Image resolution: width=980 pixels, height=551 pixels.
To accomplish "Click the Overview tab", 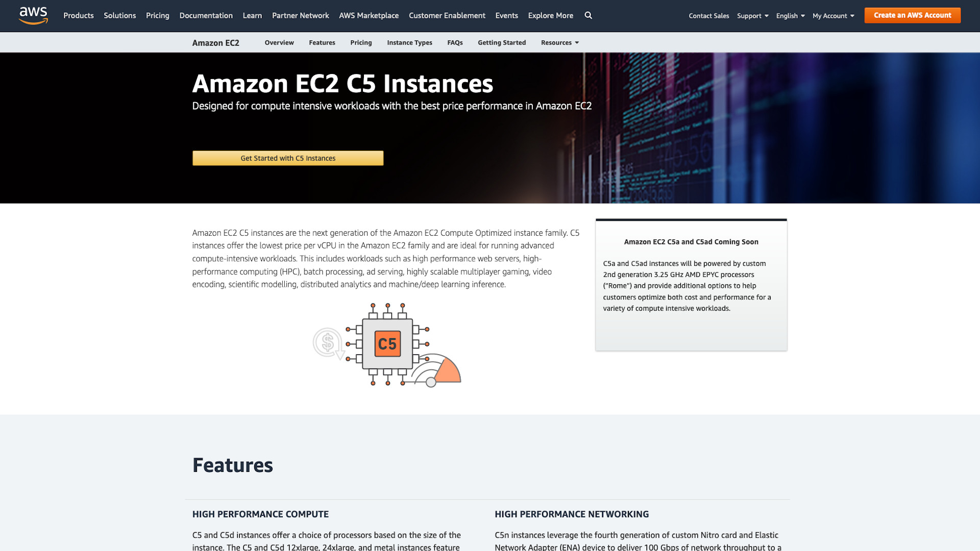I will [279, 42].
